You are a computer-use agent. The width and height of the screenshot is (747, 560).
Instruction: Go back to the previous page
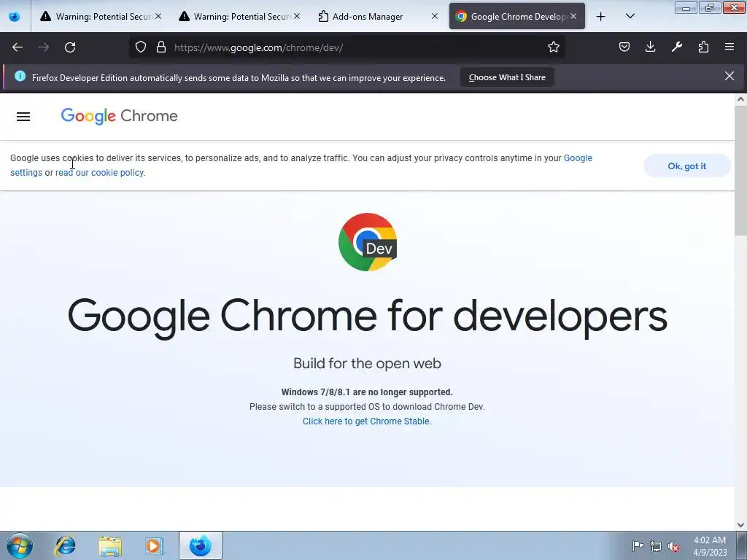tap(18, 47)
